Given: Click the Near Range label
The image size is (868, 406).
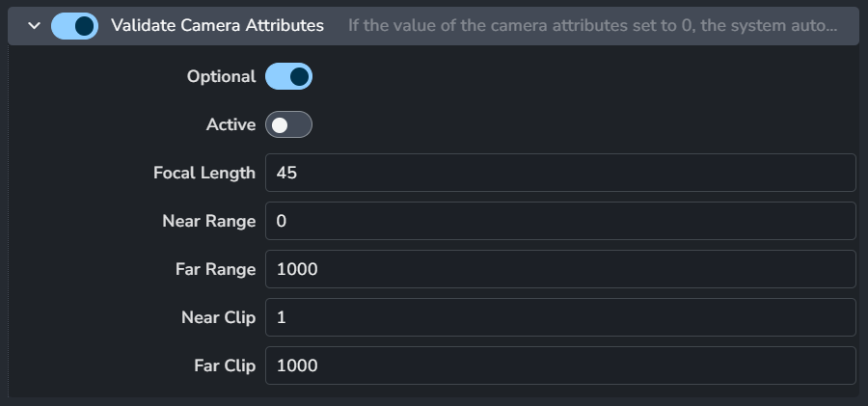Looking at the screenshot, I should 208,221.
